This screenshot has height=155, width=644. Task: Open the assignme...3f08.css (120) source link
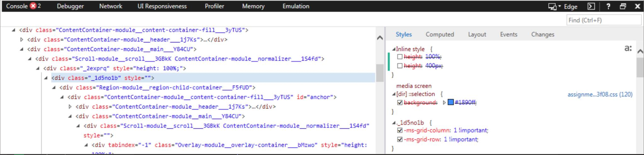point(600,94)
